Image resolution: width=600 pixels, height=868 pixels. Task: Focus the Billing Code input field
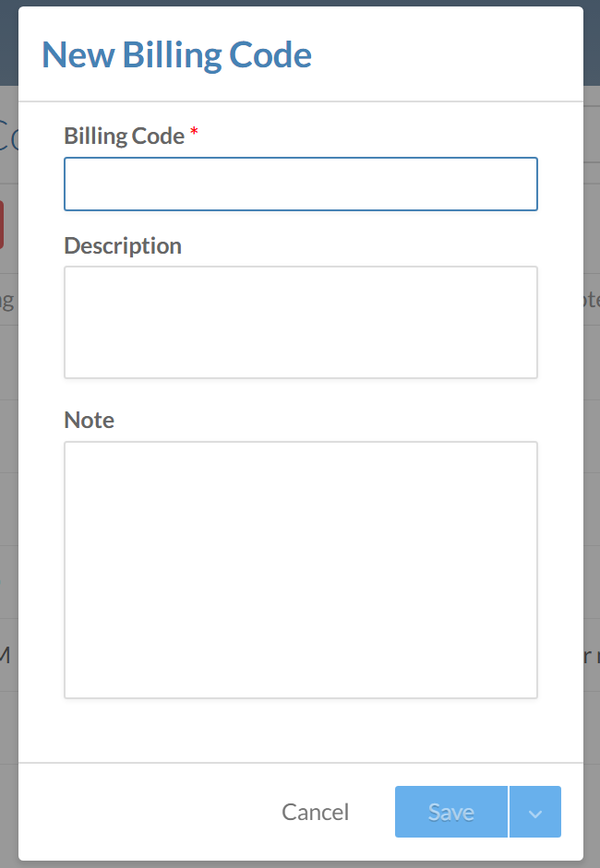[300, 184]
